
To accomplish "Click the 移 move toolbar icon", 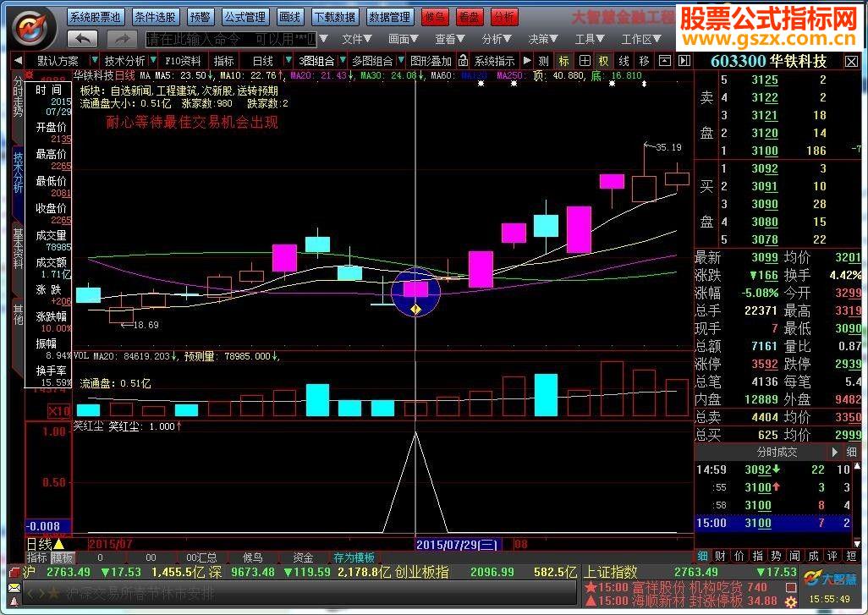I will [x=644, y=60].
